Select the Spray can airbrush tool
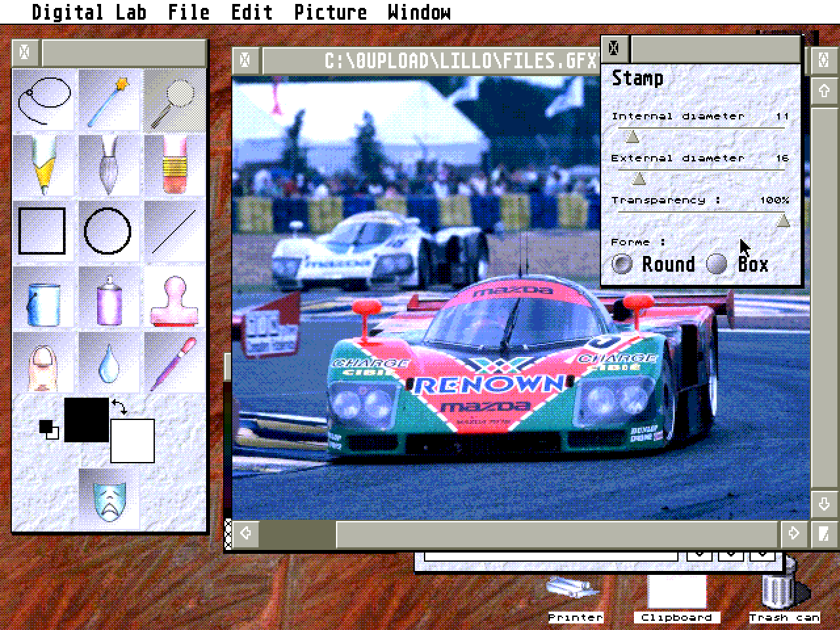 [109, 297]
